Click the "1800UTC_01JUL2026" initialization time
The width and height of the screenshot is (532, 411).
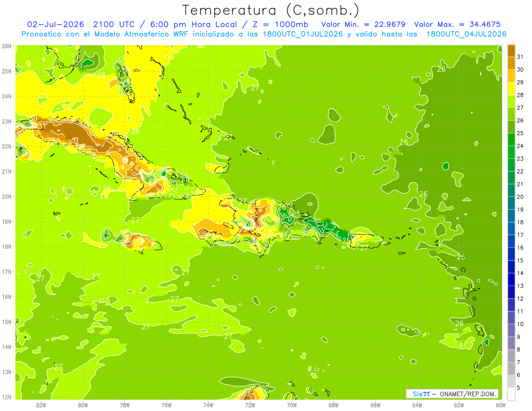tap(303, 34)
